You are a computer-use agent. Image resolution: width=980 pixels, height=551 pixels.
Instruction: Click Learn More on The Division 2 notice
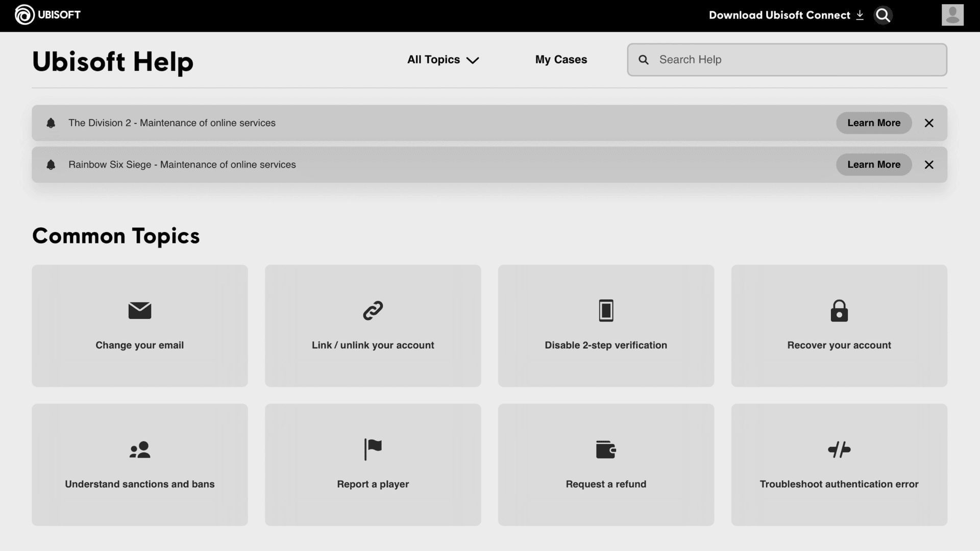point(873,123)
